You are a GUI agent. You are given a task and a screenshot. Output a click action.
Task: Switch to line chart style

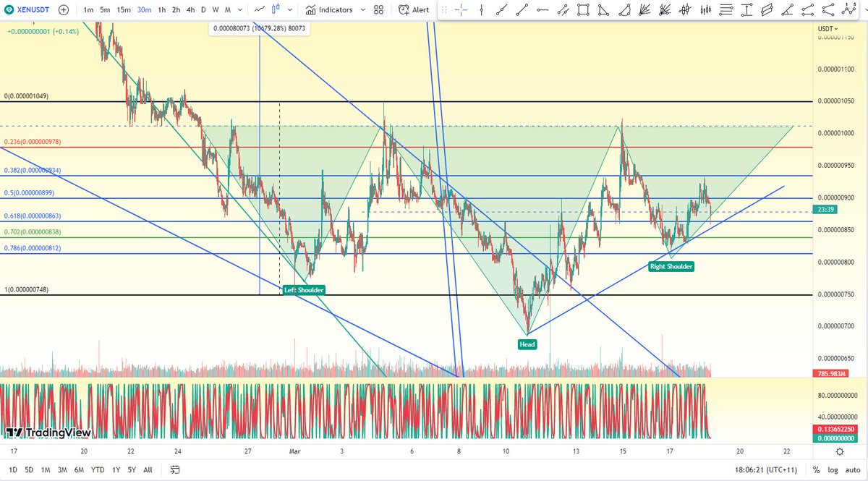point(259,9)
